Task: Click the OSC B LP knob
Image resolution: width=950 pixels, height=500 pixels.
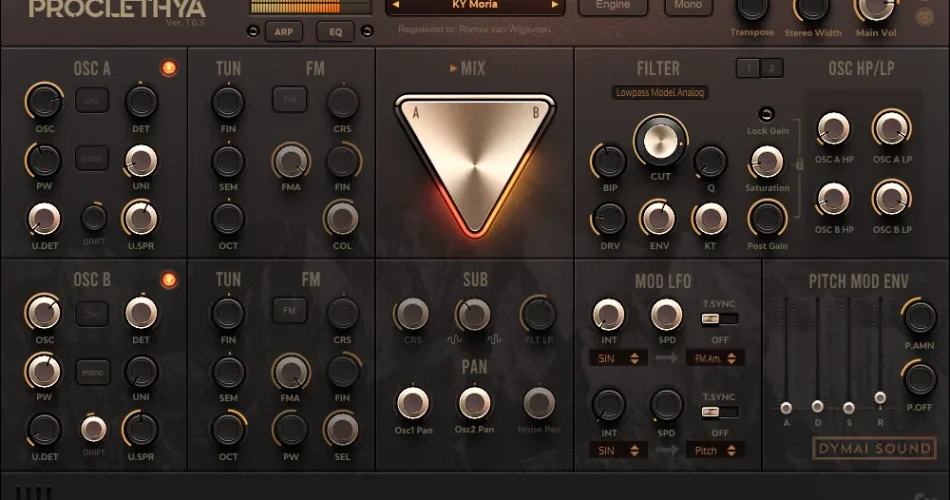Action: click(892, 199)
